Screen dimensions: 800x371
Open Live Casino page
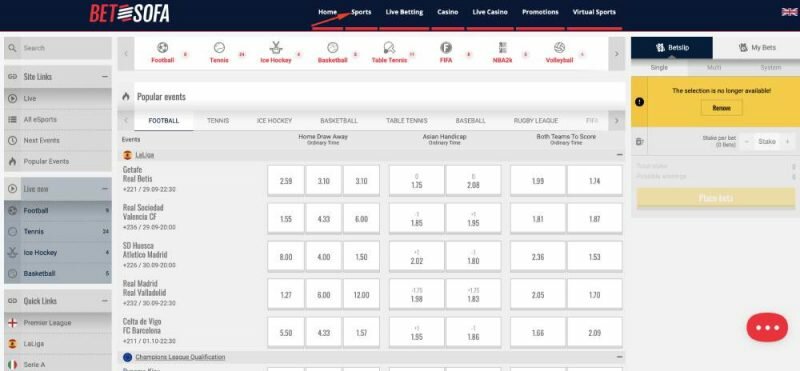click(x=490, y=12)
